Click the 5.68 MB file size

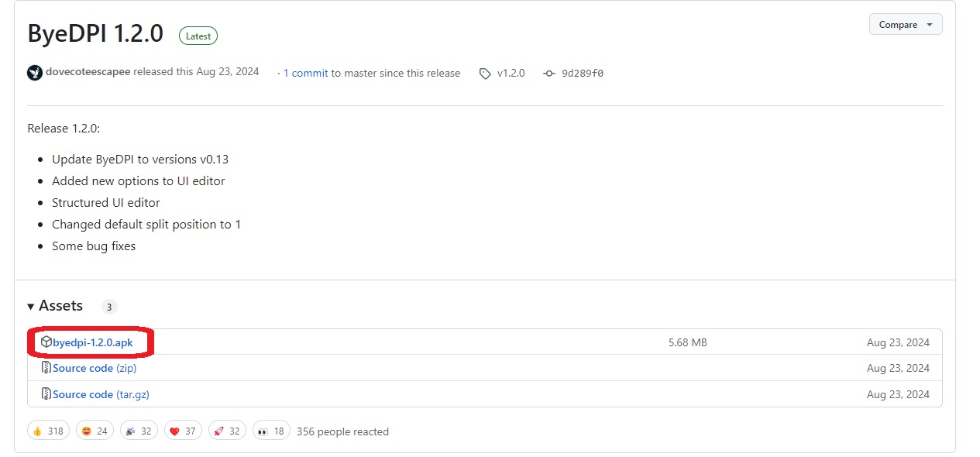click(x=688, y=342)
